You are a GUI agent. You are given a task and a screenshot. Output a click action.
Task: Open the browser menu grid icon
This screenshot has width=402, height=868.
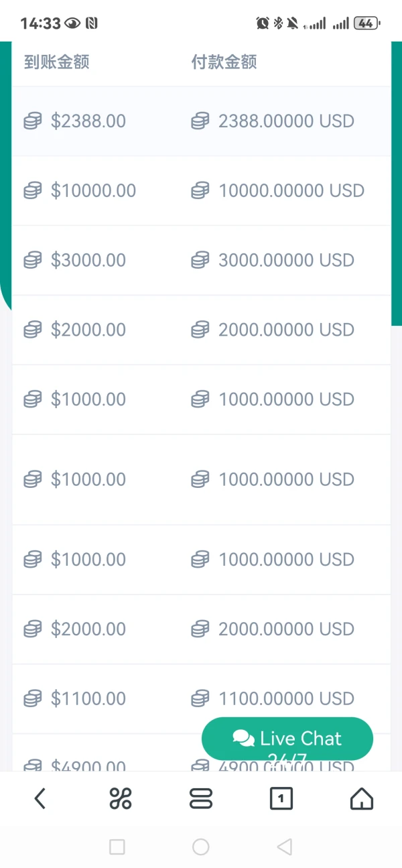click(x=121, y=798)
